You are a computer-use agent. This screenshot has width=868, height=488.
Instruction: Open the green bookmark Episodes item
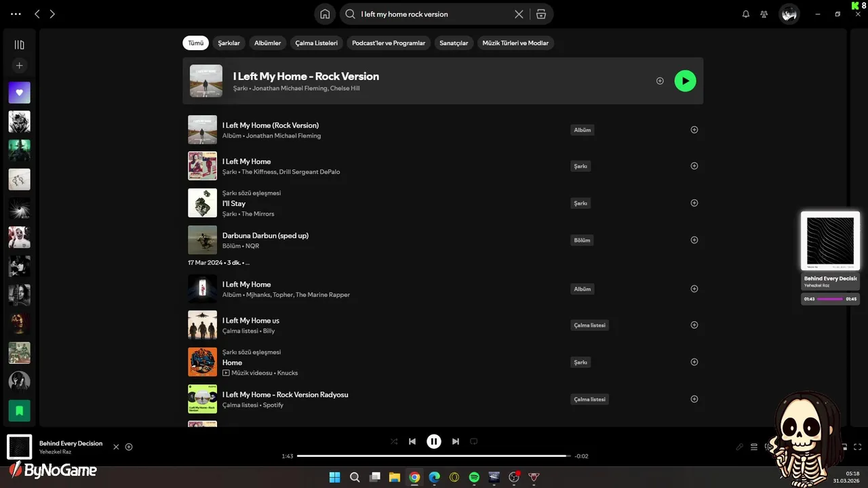tap(19, 411)
